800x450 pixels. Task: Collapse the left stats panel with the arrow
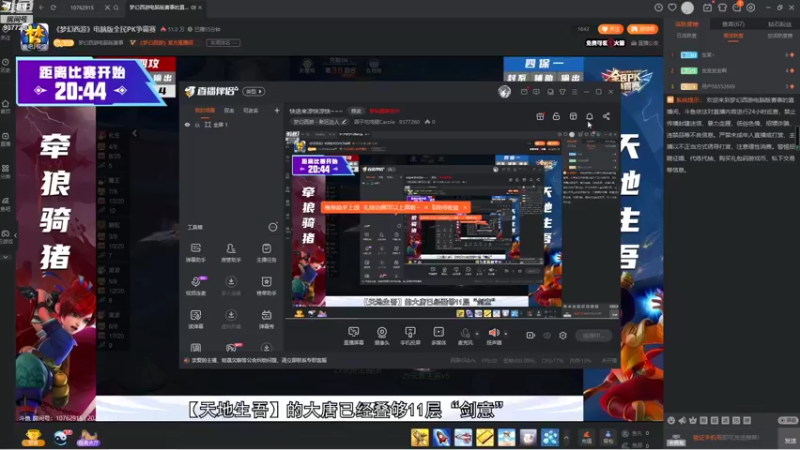click(135, 133)
